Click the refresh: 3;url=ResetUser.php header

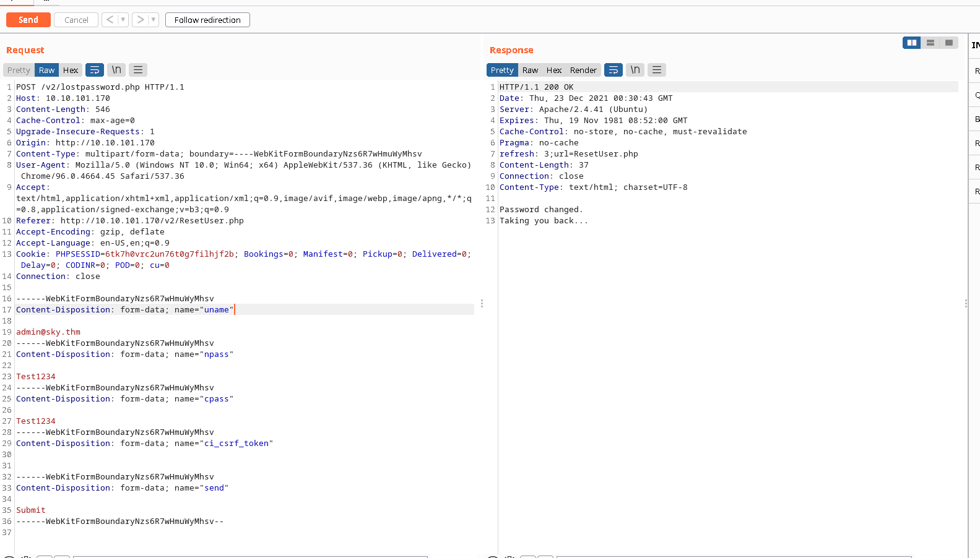(x=569, y=154)
